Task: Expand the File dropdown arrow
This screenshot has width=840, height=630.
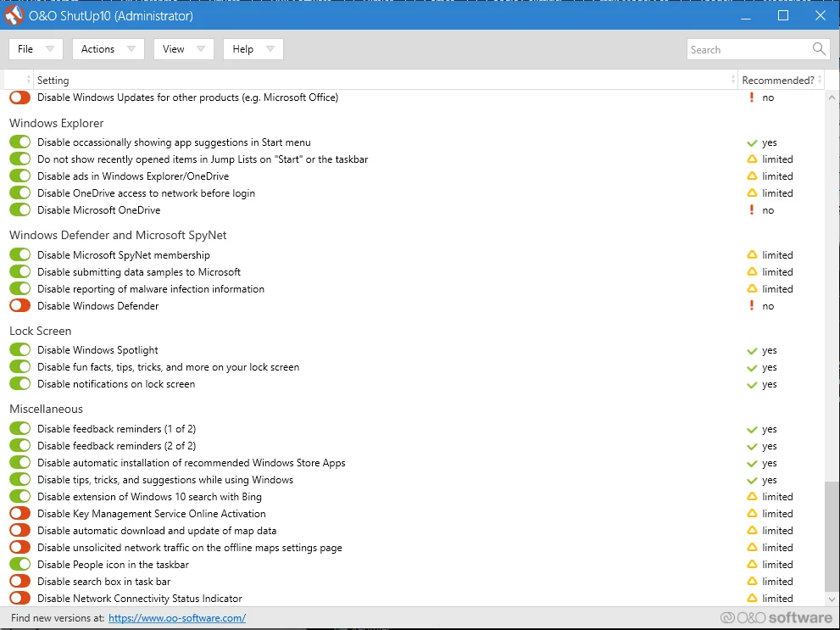Action: click(50, 48)
